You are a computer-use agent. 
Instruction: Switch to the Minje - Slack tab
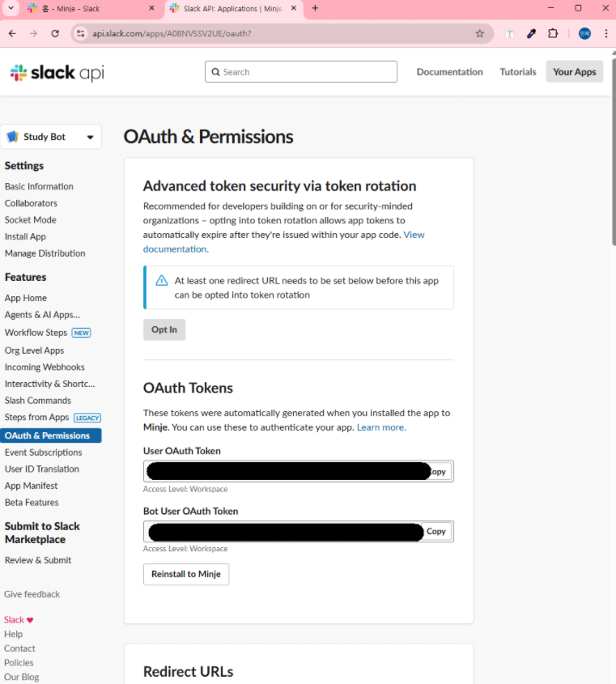point(89,8)
